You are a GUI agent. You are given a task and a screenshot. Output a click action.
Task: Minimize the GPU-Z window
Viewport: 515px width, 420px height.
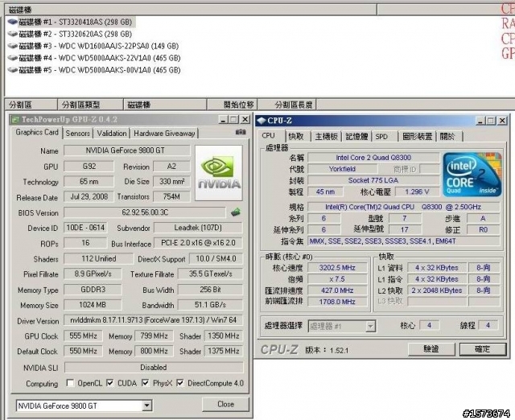click(x=224, y=120)
